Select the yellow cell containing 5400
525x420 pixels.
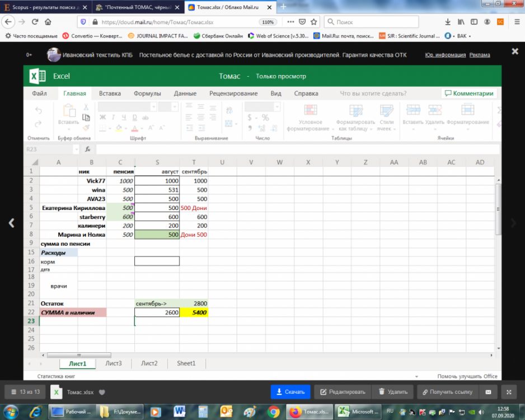194,312
